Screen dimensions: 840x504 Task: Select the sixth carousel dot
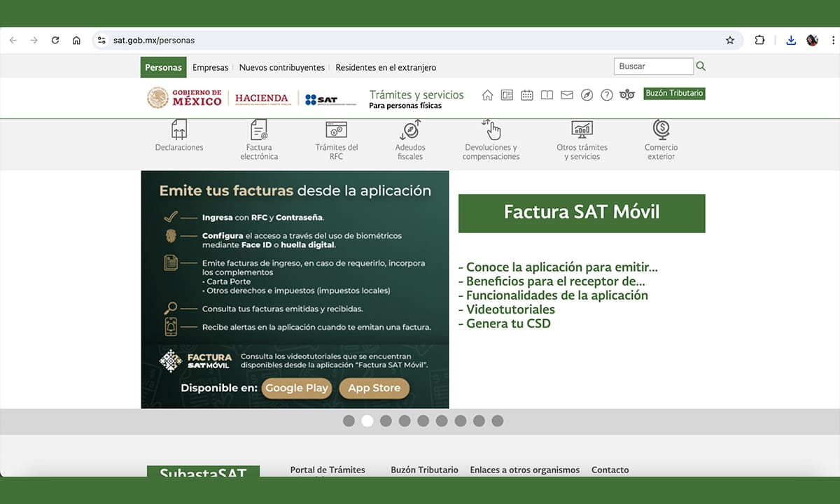(x=442, y=421)
